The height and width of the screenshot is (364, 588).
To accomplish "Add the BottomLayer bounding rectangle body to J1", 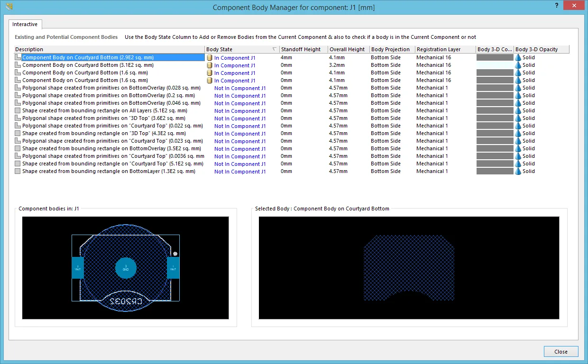I will (239, 172).
